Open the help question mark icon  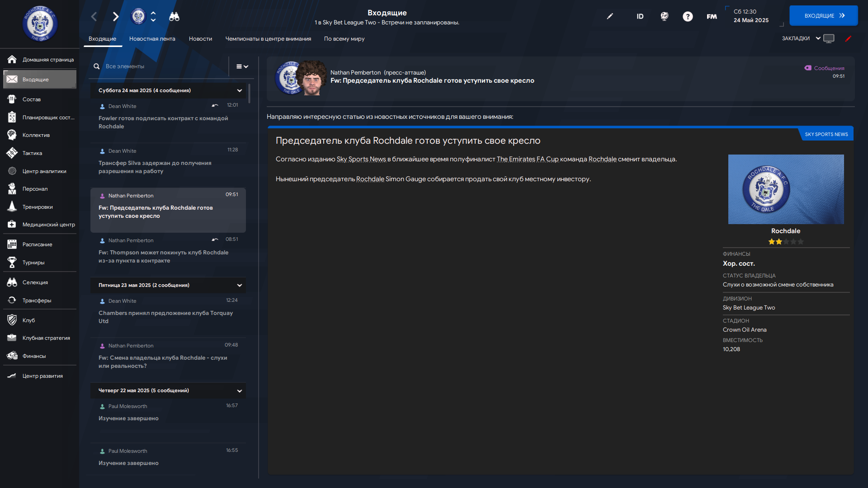click(688, 17)
